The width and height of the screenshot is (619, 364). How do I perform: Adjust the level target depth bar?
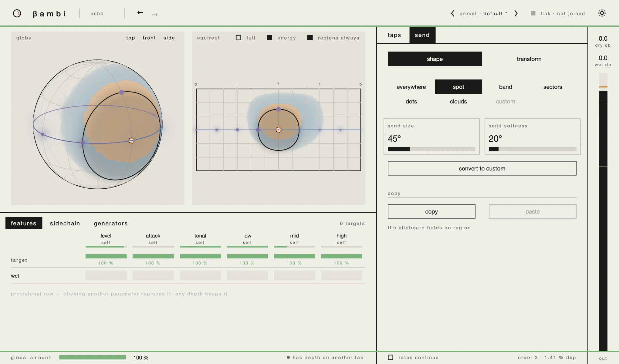point(106,256)
